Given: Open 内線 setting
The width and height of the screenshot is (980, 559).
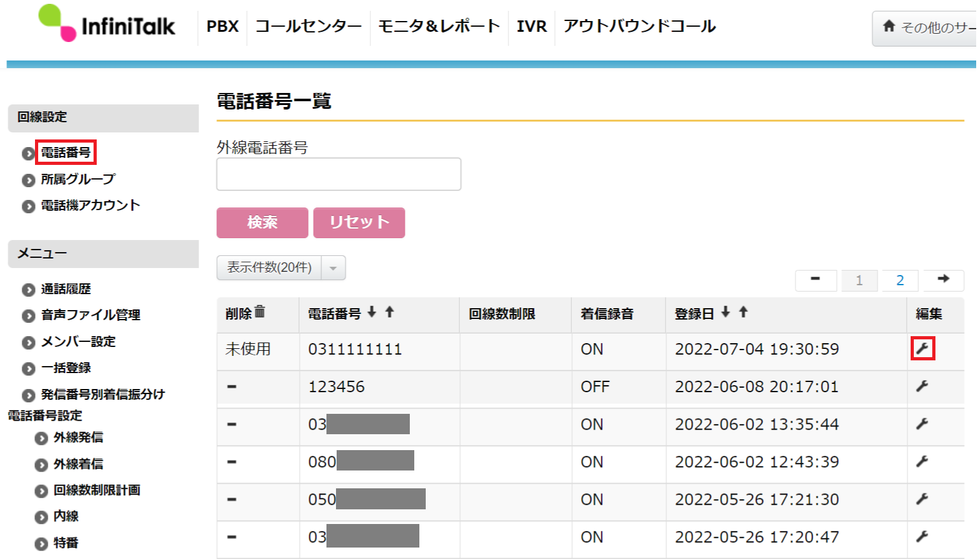Looking at the screenshot, I should [66, 516].
